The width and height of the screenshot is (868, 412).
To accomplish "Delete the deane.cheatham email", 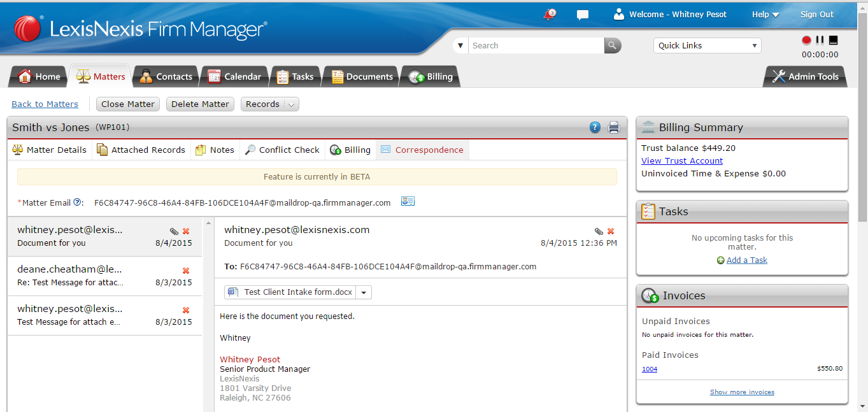I will click(x=186, y=271).
